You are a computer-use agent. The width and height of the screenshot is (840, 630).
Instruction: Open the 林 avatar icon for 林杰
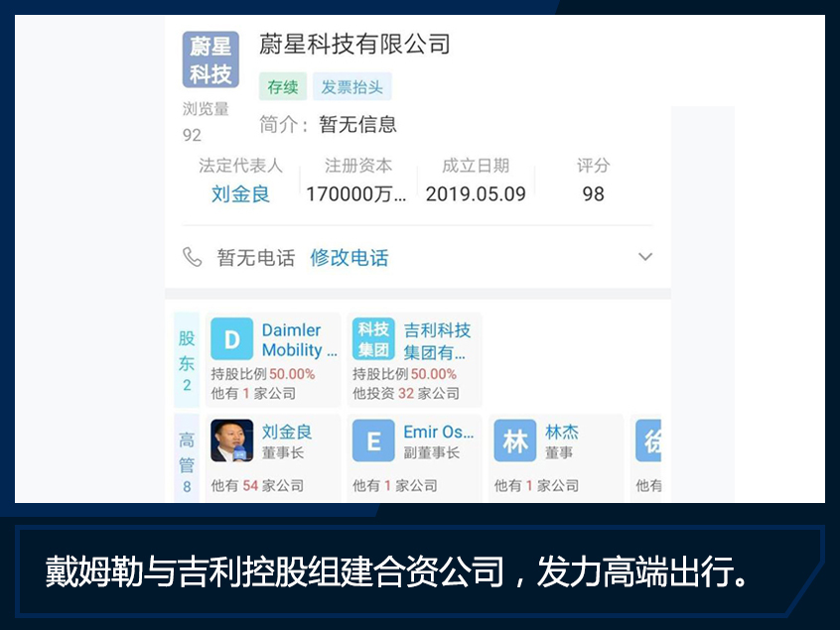pos(514,441)
